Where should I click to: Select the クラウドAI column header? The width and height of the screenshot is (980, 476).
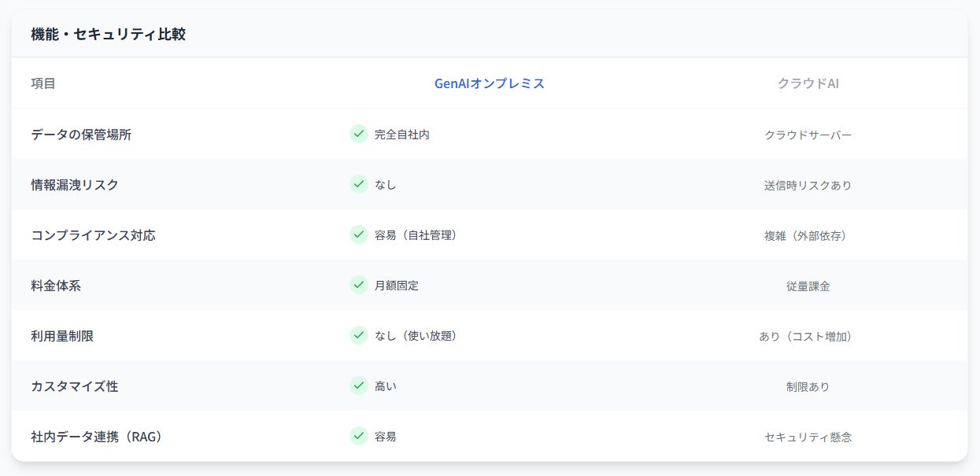coord(808,83)
